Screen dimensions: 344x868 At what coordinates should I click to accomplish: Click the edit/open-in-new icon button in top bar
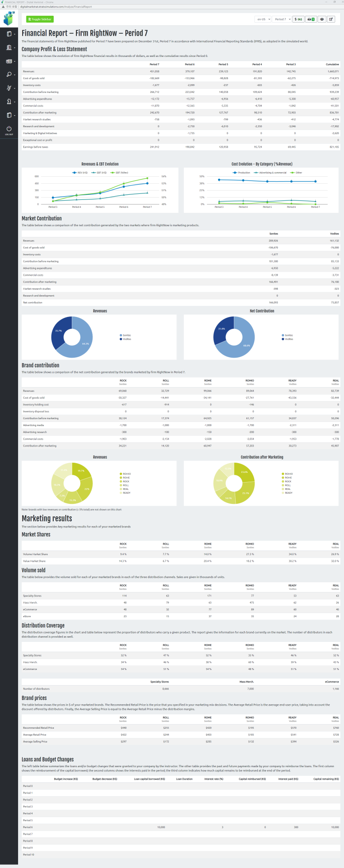pyautogui.click(x=331, y=19)
